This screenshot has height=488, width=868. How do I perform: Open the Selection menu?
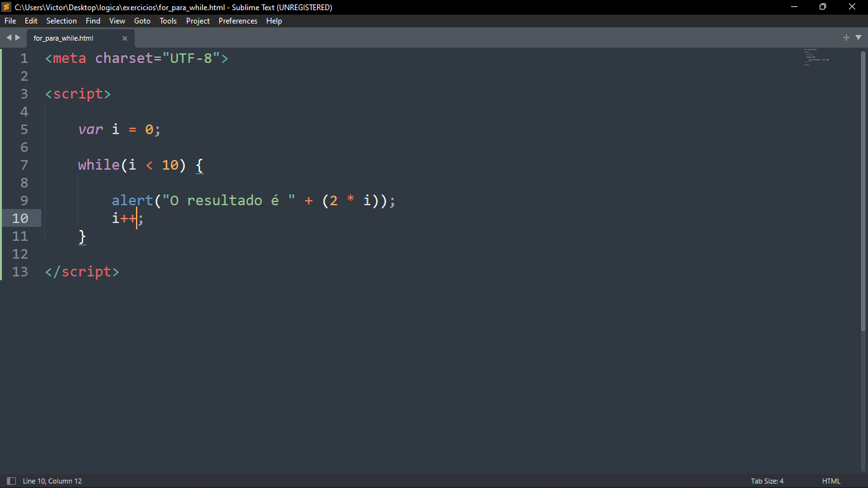(x=62, y=21)
